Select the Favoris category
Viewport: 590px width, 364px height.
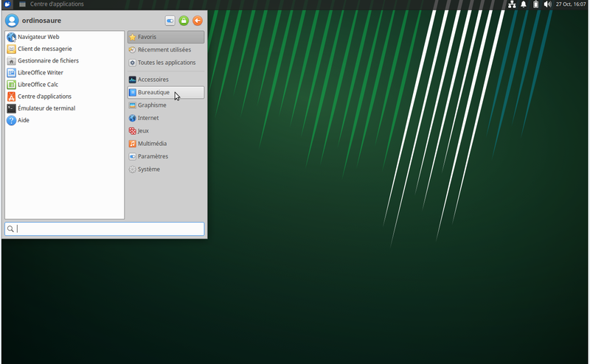pos(165,37)
